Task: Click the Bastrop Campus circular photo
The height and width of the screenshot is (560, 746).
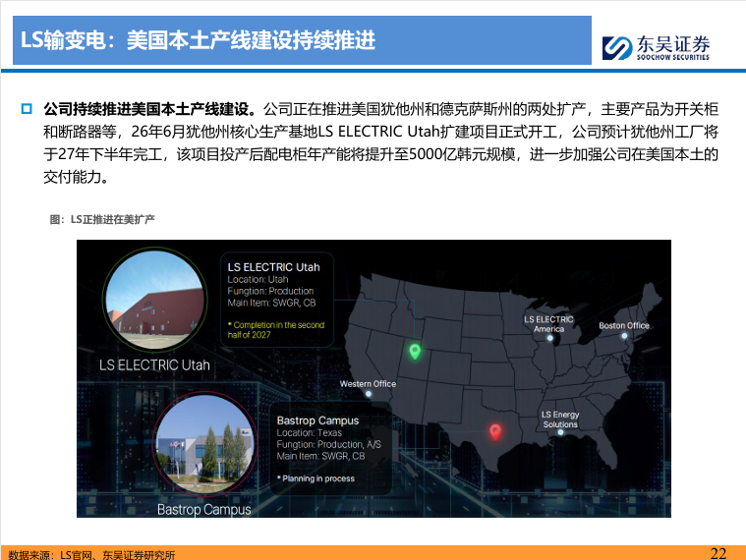Action: [205, 443]
